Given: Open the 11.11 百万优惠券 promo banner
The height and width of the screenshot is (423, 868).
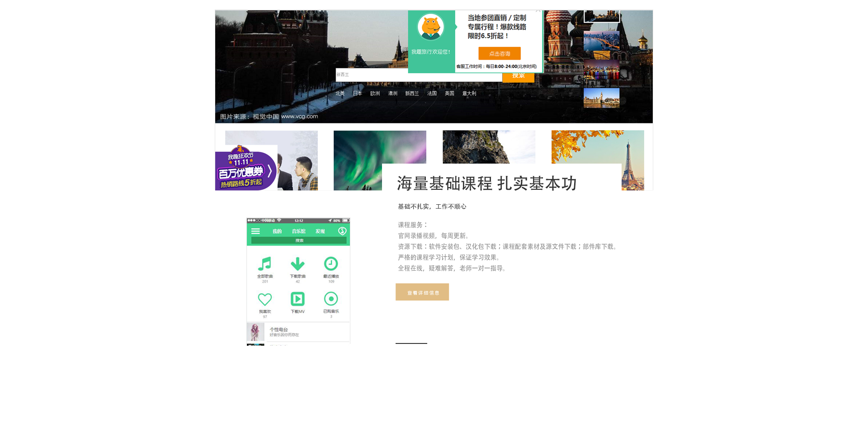Looking at the screenshot, I should coord(245,170).
